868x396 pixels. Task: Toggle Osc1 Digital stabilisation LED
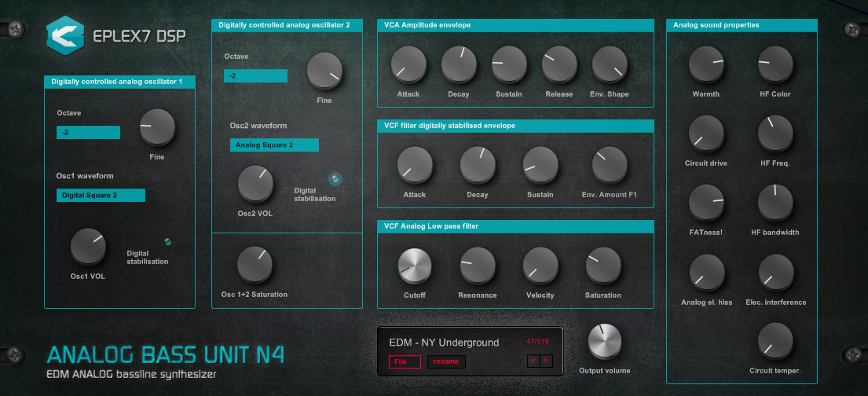pyautogui.click(x=168, y=241)
